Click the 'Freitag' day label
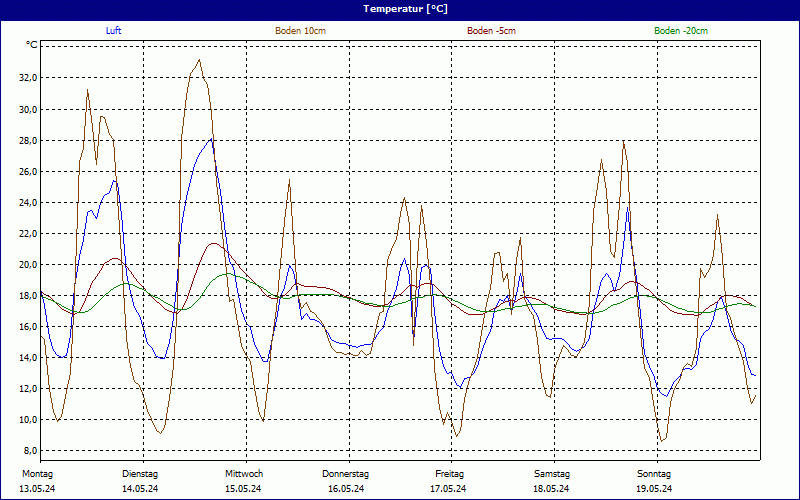800x500 pixels. (x=449, y=474)
